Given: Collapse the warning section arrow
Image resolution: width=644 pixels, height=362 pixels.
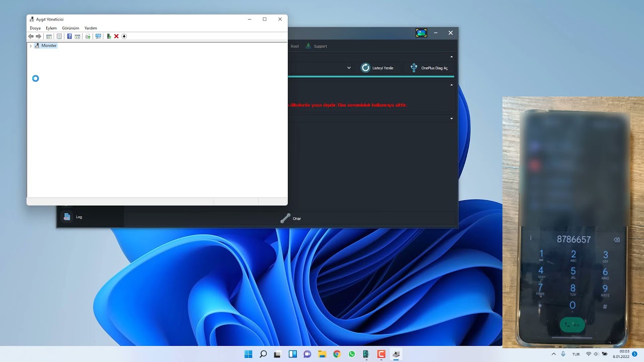Looking at the screenshot, I should [451, 85].
